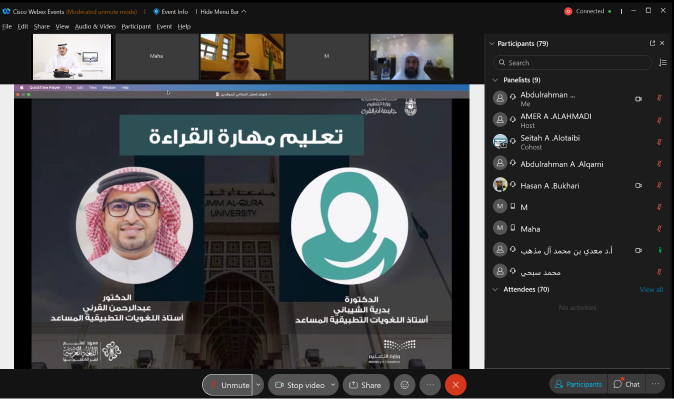Image resolution: width=674 pixels, height=399 pixels.
Task: Click muted mic icon for participant M
Action: pos(659,207)
